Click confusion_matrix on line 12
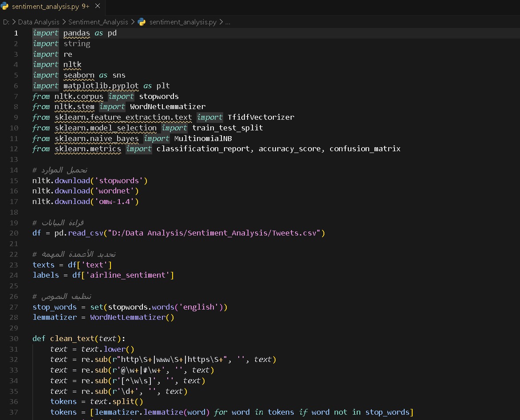This screenshot has width=520, height=420. [365, 149]
